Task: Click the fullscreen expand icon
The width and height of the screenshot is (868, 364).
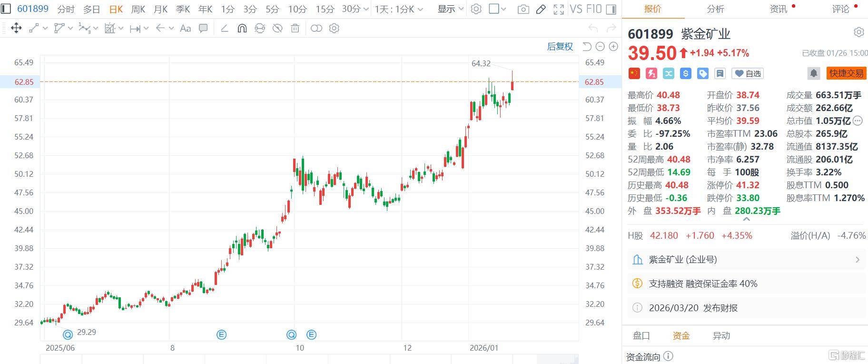Action: (x=559, y=9)
